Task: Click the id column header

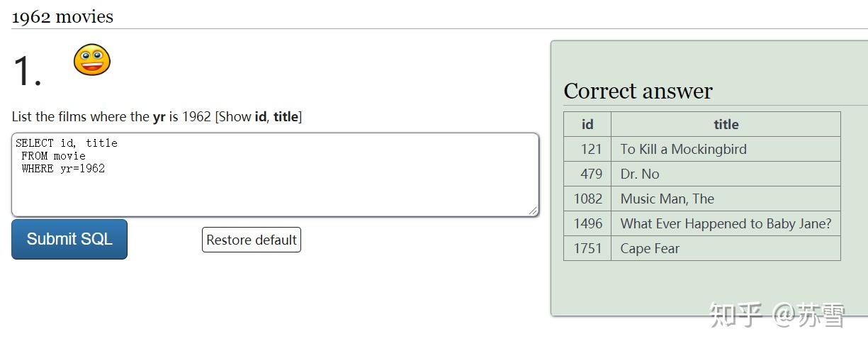Action: 587,124
